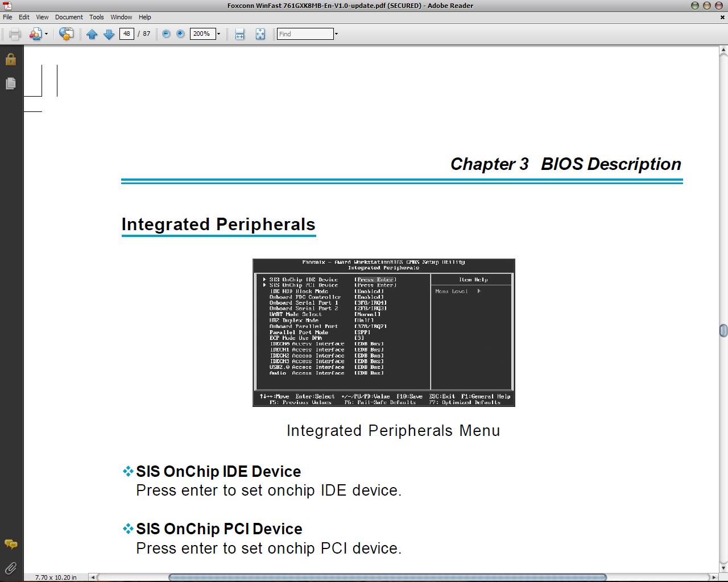Open the Tools menu
Screen dimensions: 728x582
(97, 17)
